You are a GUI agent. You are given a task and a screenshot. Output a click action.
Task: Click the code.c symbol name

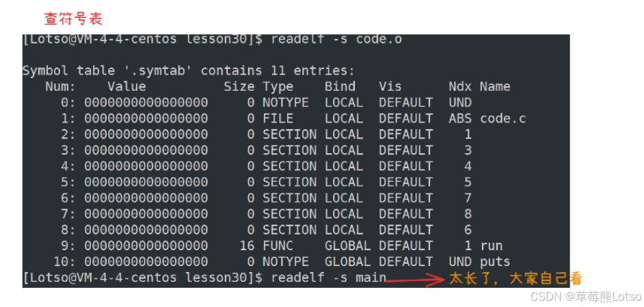click(x=503, y=119)
